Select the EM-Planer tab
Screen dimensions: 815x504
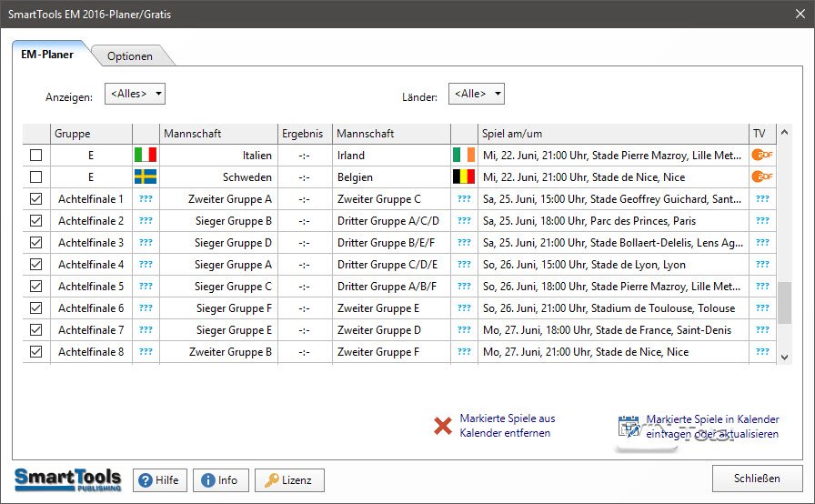tap(47, 55)
